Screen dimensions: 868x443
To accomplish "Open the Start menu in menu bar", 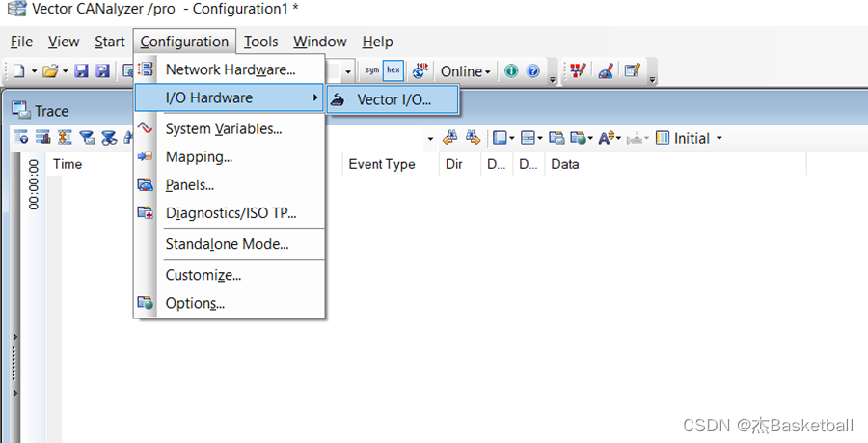I will point(110,42).
